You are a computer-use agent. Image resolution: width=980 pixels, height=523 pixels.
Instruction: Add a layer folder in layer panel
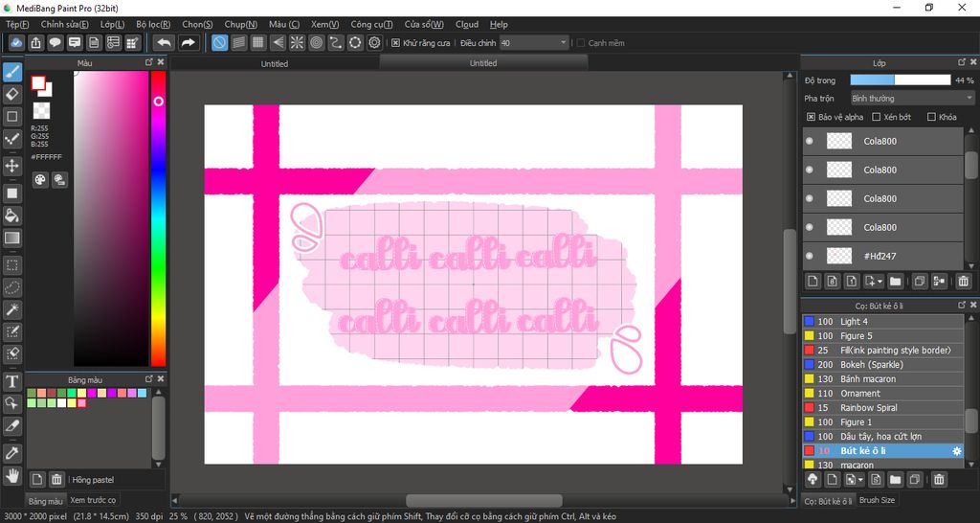click(x=896, y=282)
